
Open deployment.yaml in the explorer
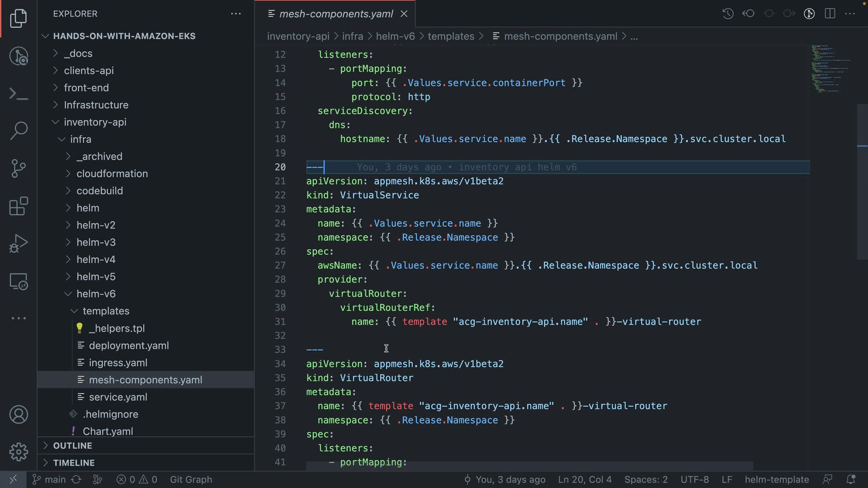(129, 346)
